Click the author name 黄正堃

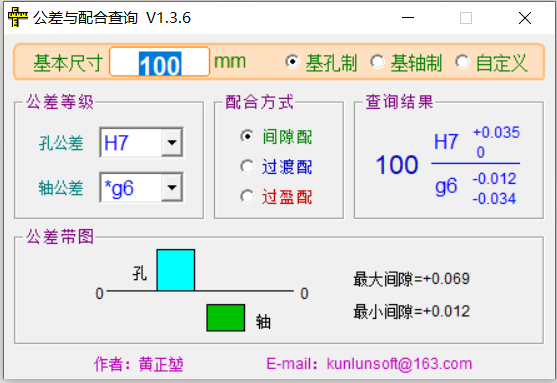(x=161, y=365)
